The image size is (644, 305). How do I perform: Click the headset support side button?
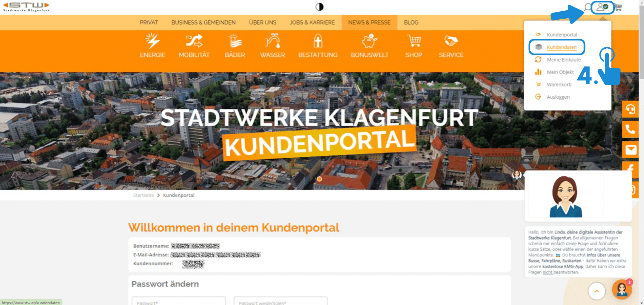[630, 109]
